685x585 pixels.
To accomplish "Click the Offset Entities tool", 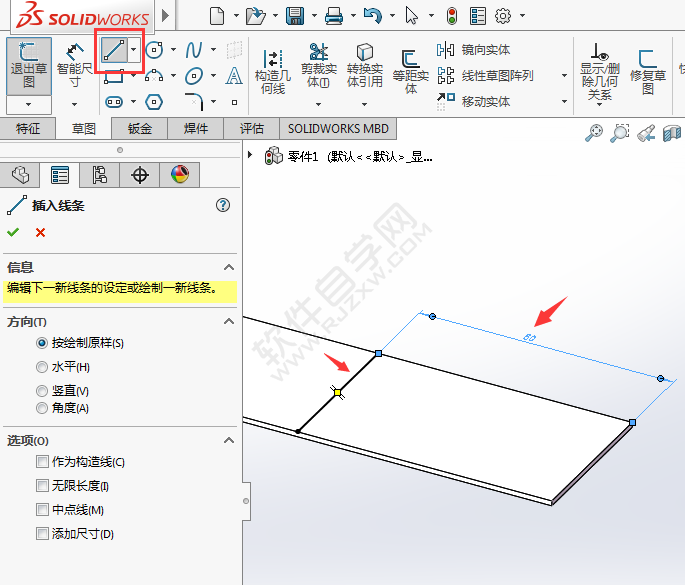I will point(410,68).
